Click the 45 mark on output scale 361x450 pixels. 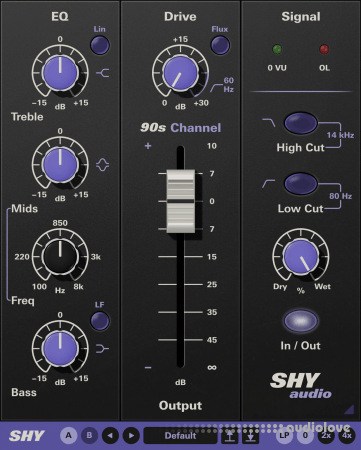(212, 340)
